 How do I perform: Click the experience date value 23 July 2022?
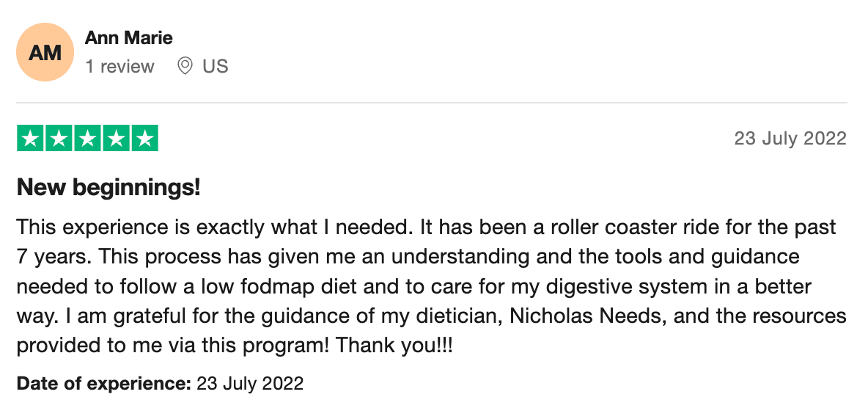tap(250, 383)
